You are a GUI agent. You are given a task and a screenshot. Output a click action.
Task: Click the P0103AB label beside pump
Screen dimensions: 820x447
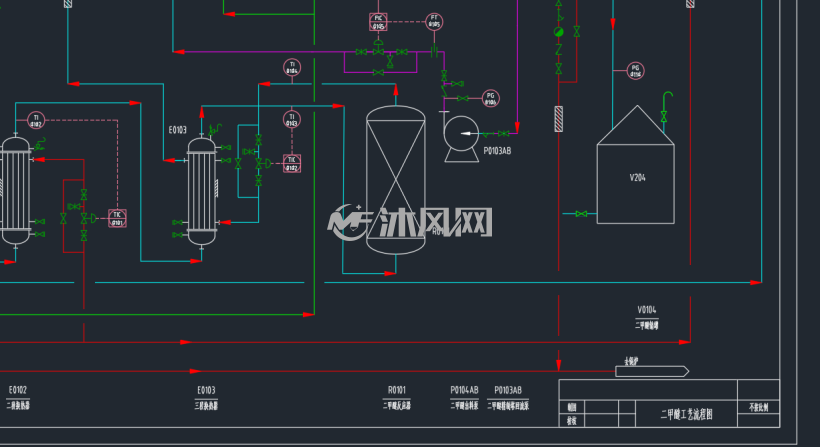coord(497,151)
